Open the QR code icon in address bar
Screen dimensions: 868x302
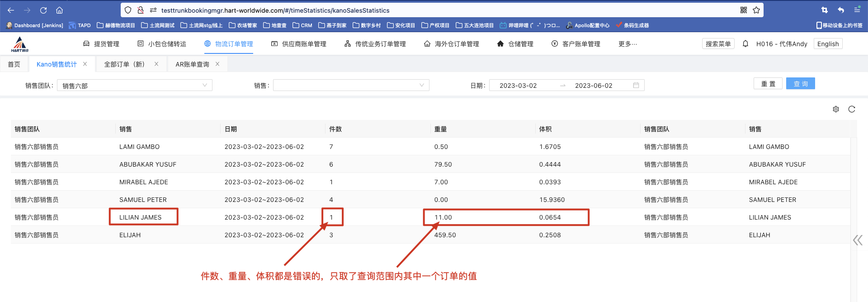744,10
